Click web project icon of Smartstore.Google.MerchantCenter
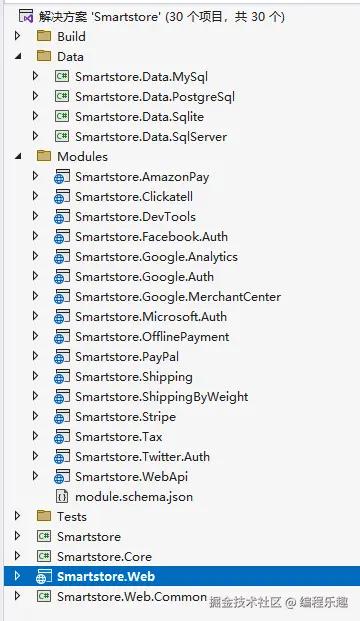 click(62, 297)
